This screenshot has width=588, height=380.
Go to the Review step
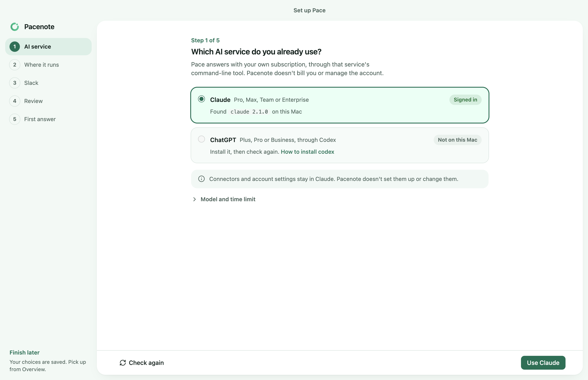pyautogui.click(x=33, y=101)
